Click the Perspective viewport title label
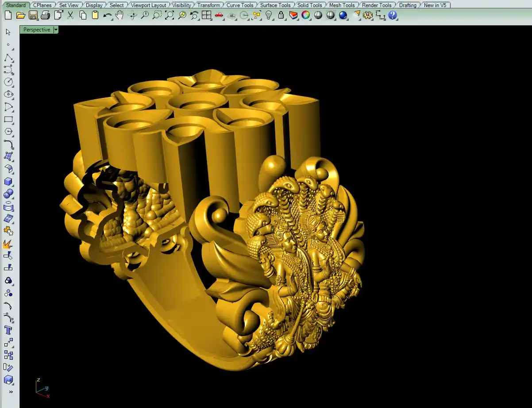This screenshot has width=532, height=408. (x=37, y=30)
